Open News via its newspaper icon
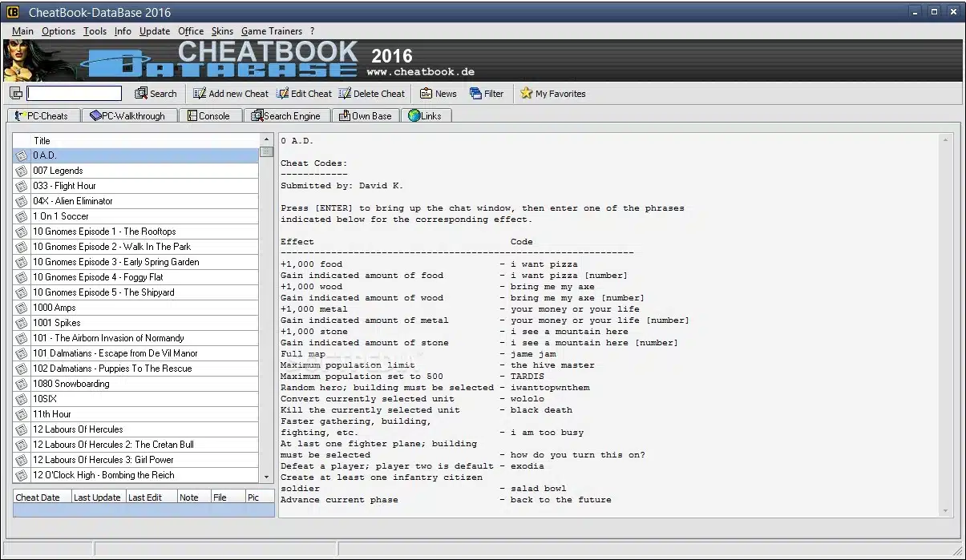 tap(426, 93)
